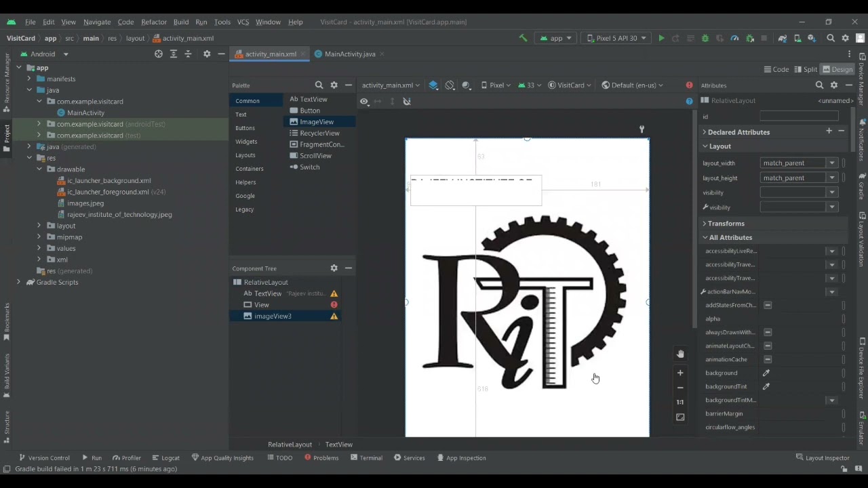Switch editor to Code view
Image resolution: width=868 pixels, height=488 pixels.
(x=776, y=69)
